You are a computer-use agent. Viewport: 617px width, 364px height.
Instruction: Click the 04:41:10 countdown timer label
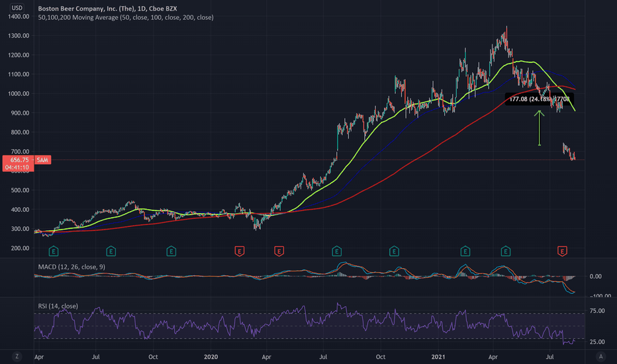pyautogui.click(x=17, y=167)
